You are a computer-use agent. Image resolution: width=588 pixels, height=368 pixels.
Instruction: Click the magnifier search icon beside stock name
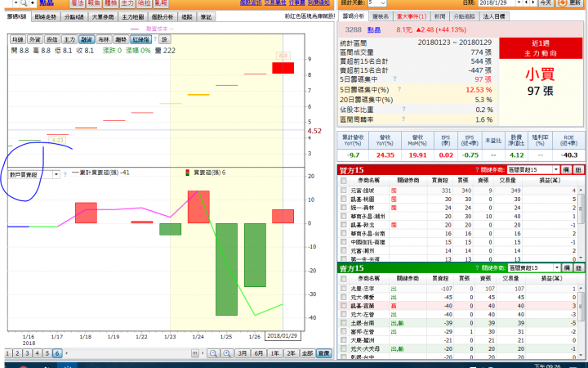24,3
